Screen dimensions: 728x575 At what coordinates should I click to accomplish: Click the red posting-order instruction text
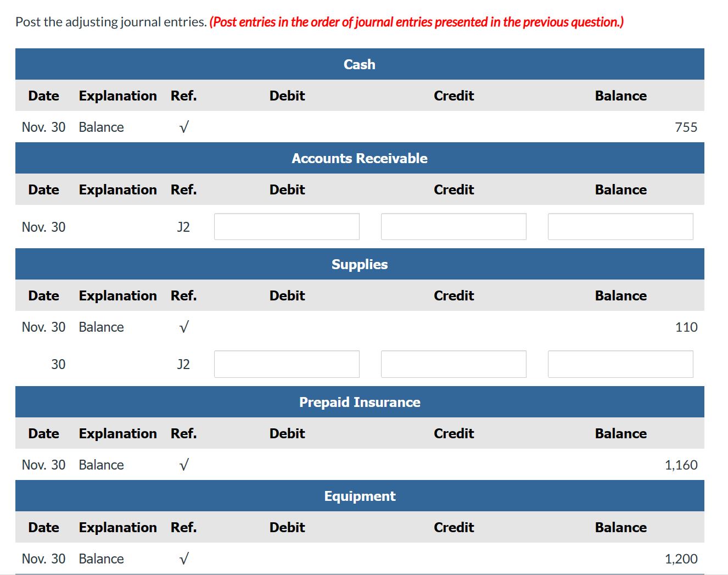(416, 22)
